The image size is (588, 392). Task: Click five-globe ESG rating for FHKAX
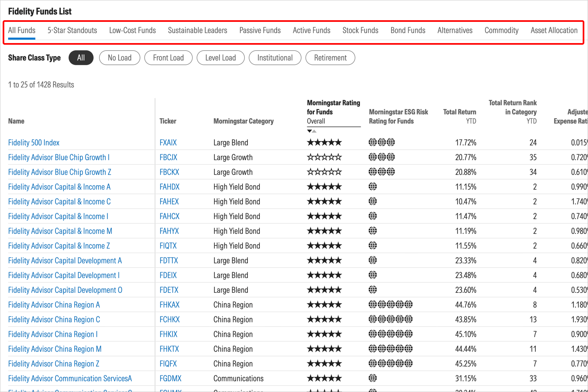tap(391, 304)
